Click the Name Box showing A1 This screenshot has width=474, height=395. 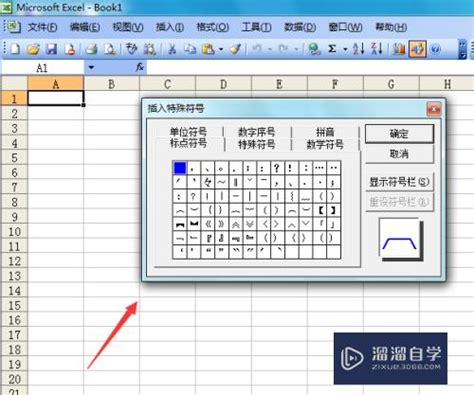(43, 68)
